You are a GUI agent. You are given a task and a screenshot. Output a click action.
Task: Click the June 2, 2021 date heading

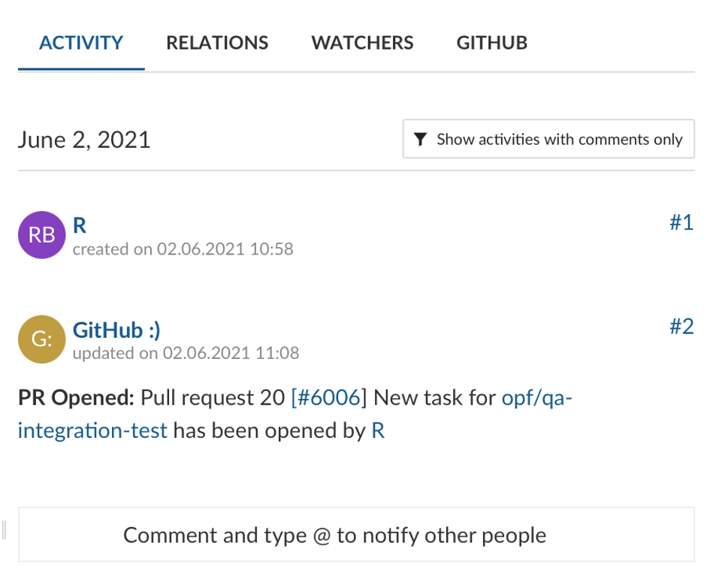[x=84, y=140]
